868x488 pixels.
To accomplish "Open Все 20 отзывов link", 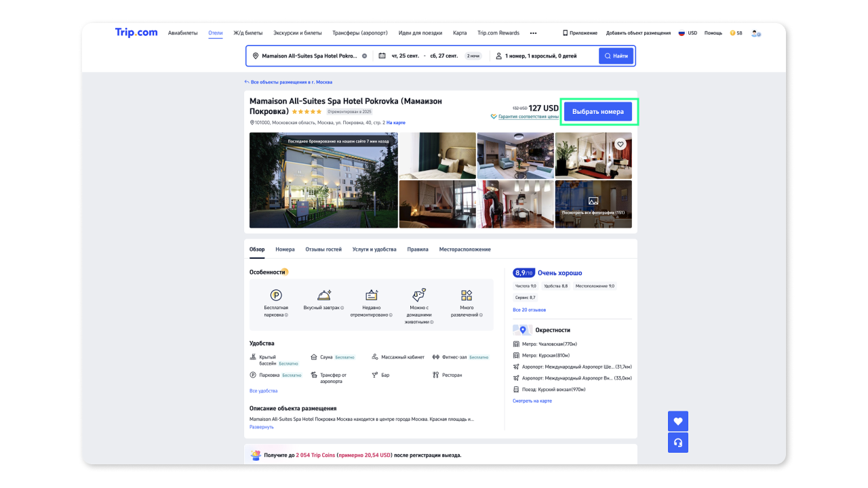I will pos(530,310).
